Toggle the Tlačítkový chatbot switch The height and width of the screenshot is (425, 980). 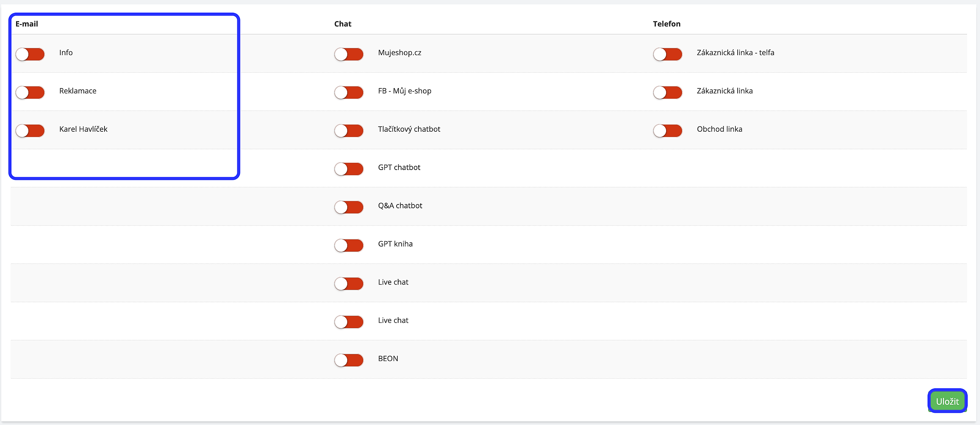pyautogui.click(x=349, y=131)
